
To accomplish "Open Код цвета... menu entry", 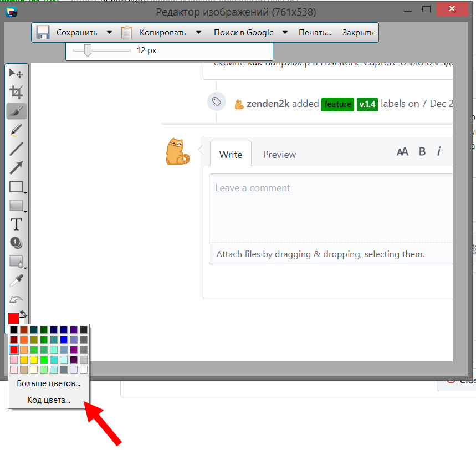I will tap(49, 400).
